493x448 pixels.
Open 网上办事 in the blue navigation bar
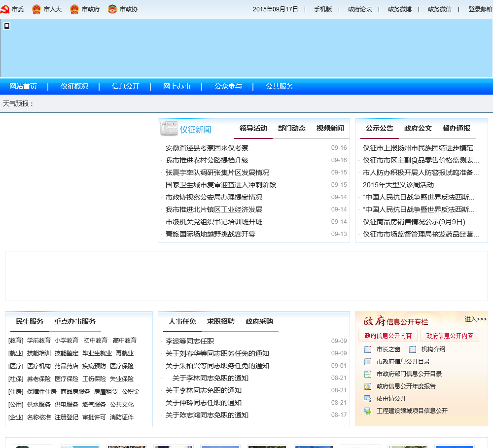point(177,86)
